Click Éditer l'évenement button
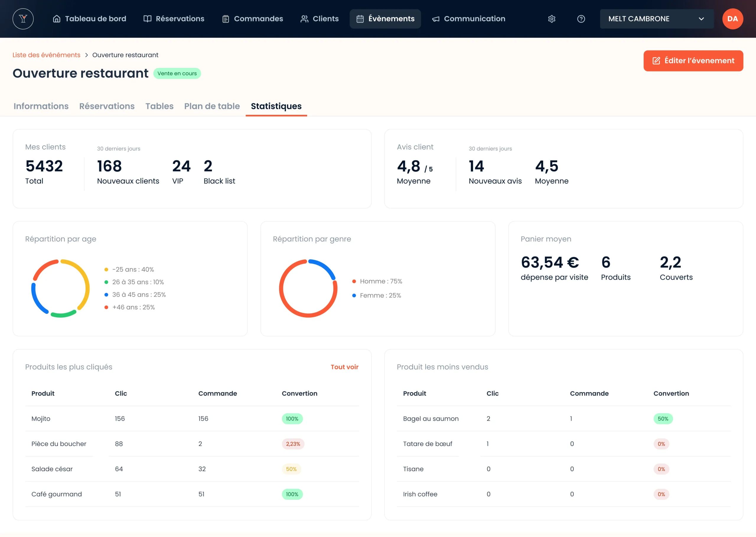This screenshot has height=537, width=756. coord(693,61)
